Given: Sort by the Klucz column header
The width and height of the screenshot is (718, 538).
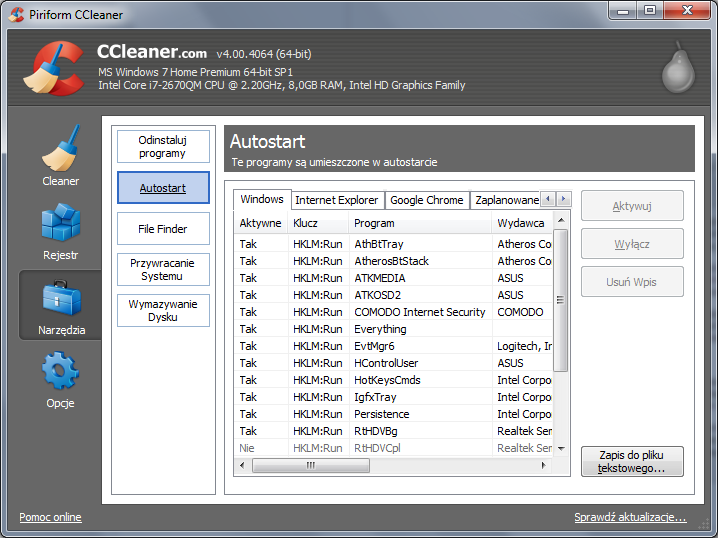Looking at the screenshot, I should [x=318, y=223].
